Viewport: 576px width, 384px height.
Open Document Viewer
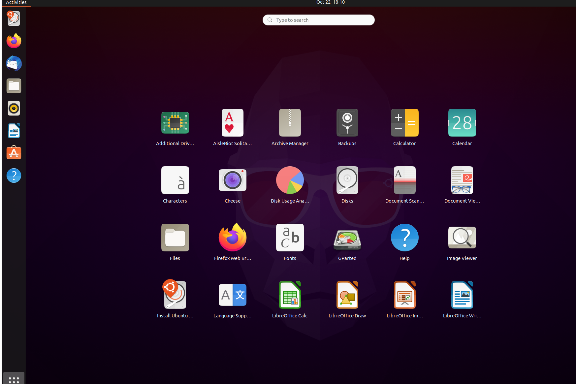[462, 180]
